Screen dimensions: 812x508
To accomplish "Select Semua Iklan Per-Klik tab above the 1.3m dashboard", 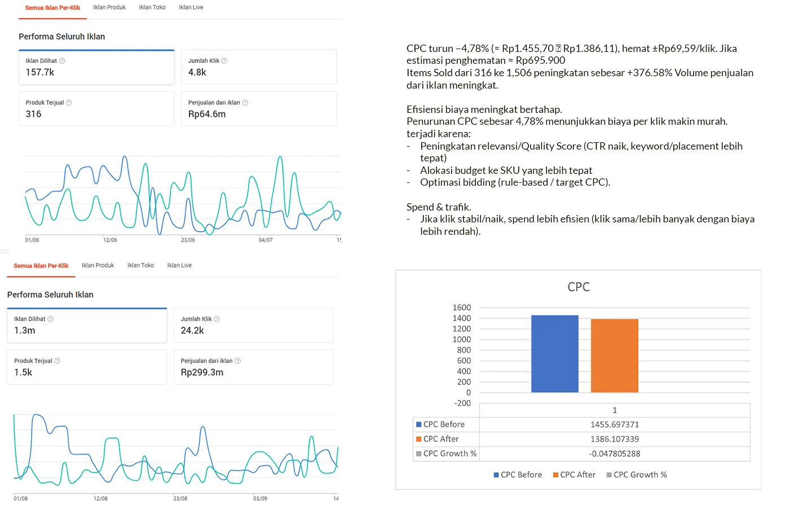I will (41, 265).
